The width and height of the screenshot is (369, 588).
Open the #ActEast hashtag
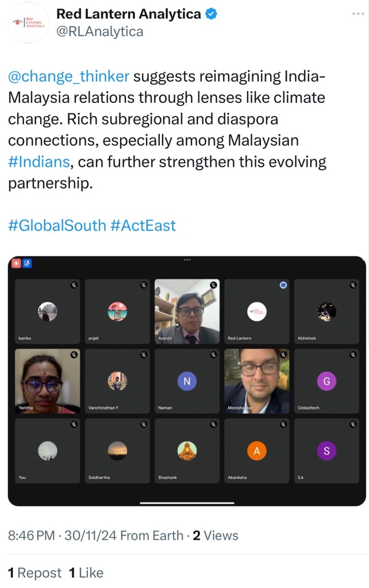click(143, 225)
